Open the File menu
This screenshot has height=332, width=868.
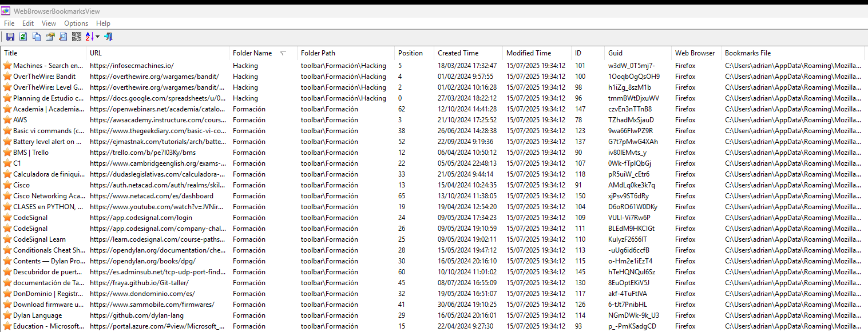[x=9, y=23]
